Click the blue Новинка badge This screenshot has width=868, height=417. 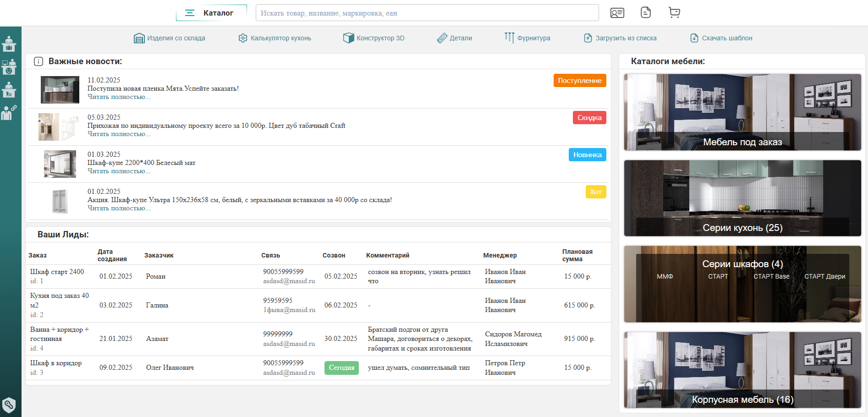coord(588,155)
